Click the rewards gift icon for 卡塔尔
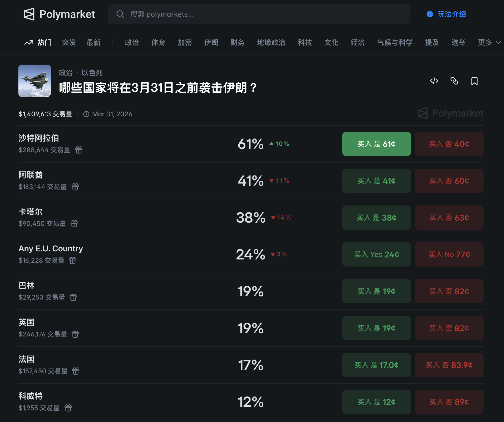504x422 pixels. point(74,224)
